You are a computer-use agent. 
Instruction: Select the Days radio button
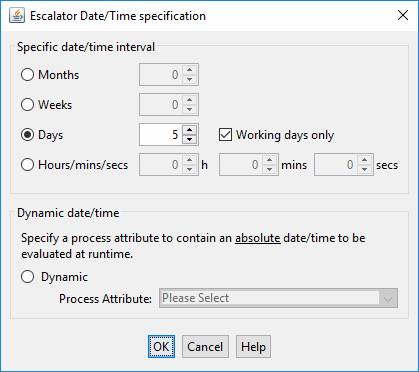click(27, 135)
